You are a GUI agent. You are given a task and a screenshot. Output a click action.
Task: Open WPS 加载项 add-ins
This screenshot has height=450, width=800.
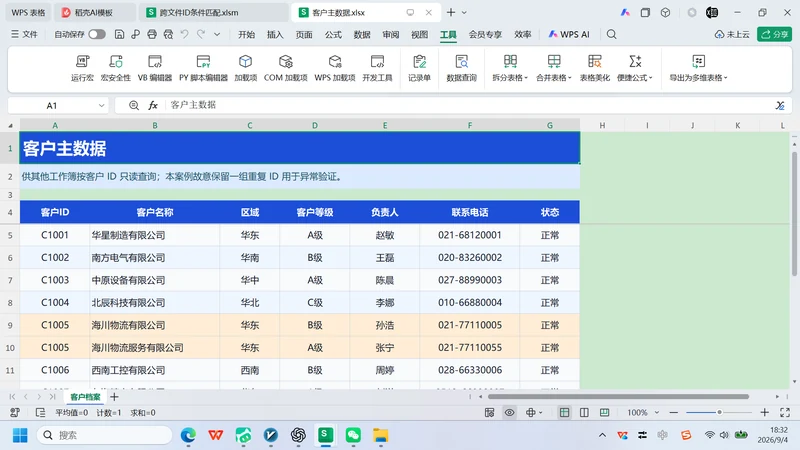click(x=335, y=68)
